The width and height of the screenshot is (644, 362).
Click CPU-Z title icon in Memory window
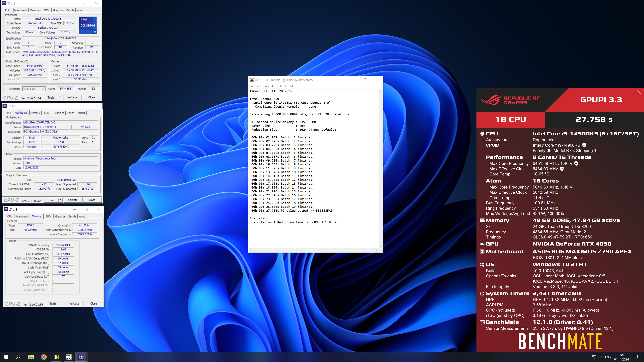(x=6, y=209)
